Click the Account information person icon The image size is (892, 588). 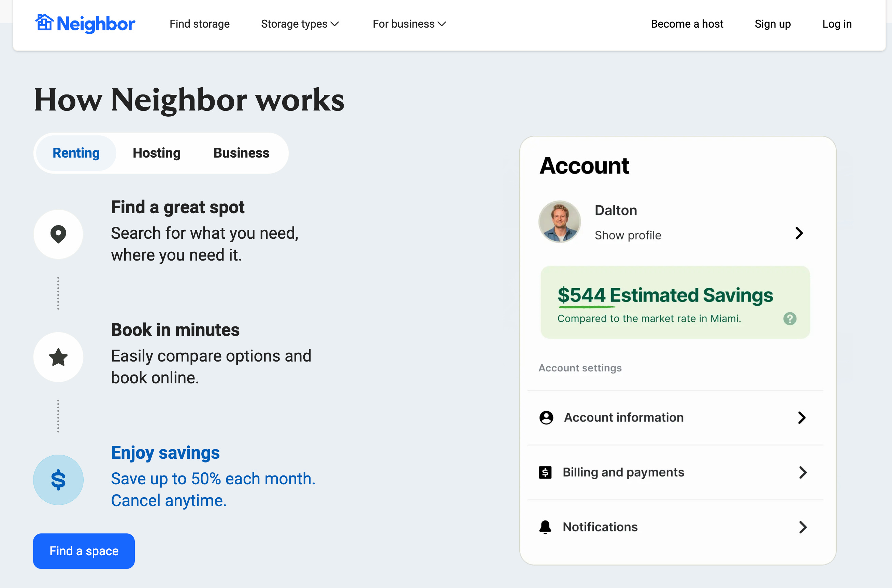pyautogui.click(x=546, y=417)
